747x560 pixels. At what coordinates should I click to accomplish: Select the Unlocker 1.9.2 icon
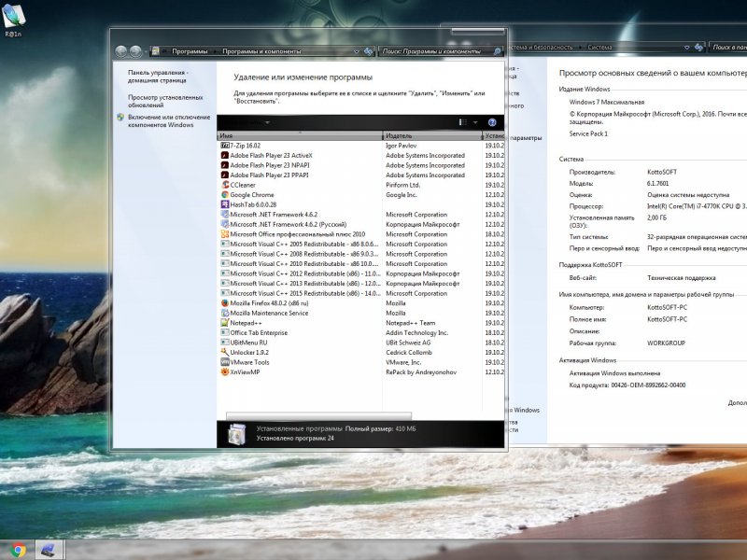tap(225, 352)
